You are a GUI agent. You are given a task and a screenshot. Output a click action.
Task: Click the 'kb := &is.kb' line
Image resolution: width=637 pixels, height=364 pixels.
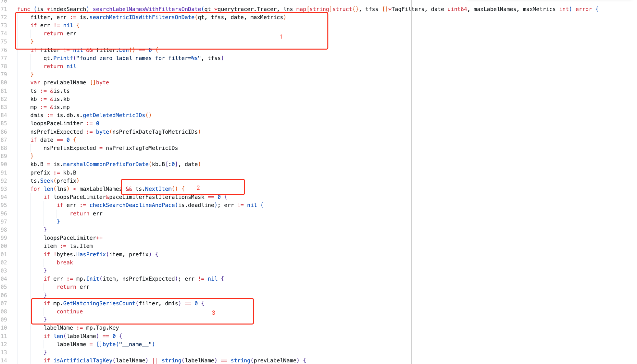[x=50, y=99]
